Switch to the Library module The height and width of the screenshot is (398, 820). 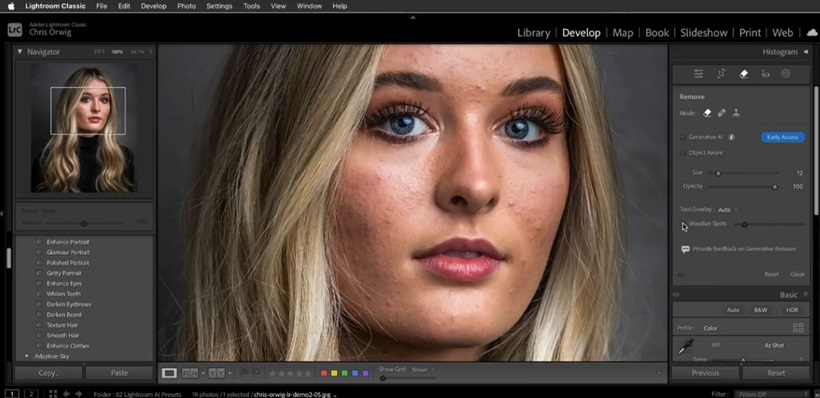click(533, 32)
